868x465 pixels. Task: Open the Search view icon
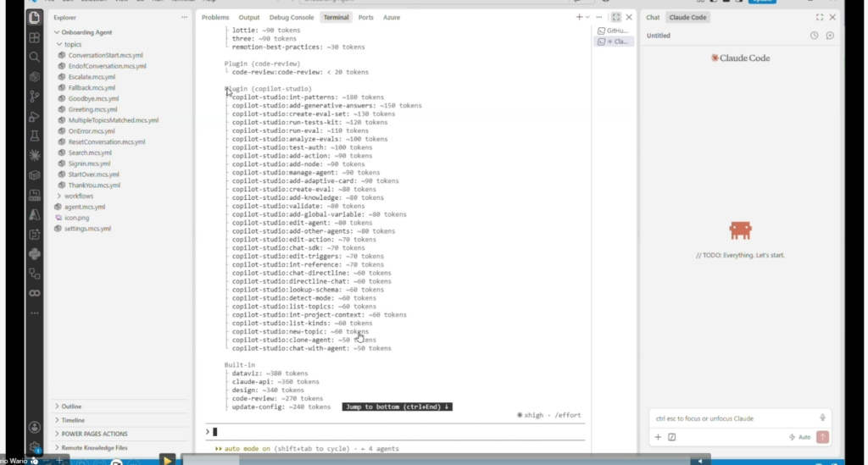pyautogui.click(x=34, y=57)
